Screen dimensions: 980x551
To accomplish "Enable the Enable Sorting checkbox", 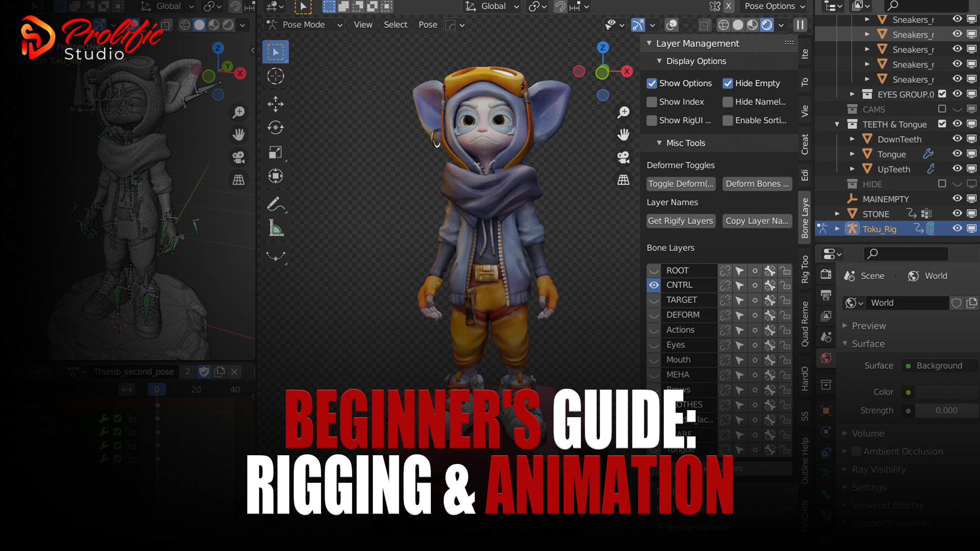I will [x=728, y=120].
